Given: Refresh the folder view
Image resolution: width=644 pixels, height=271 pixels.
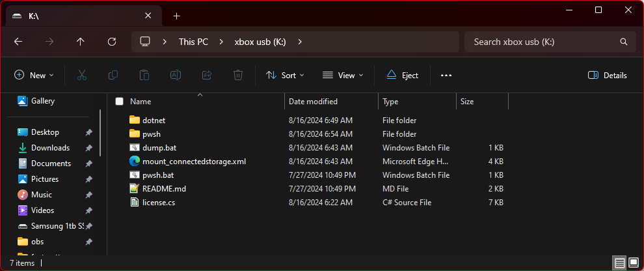Looking at the screenshot, I should pos(112,42).
